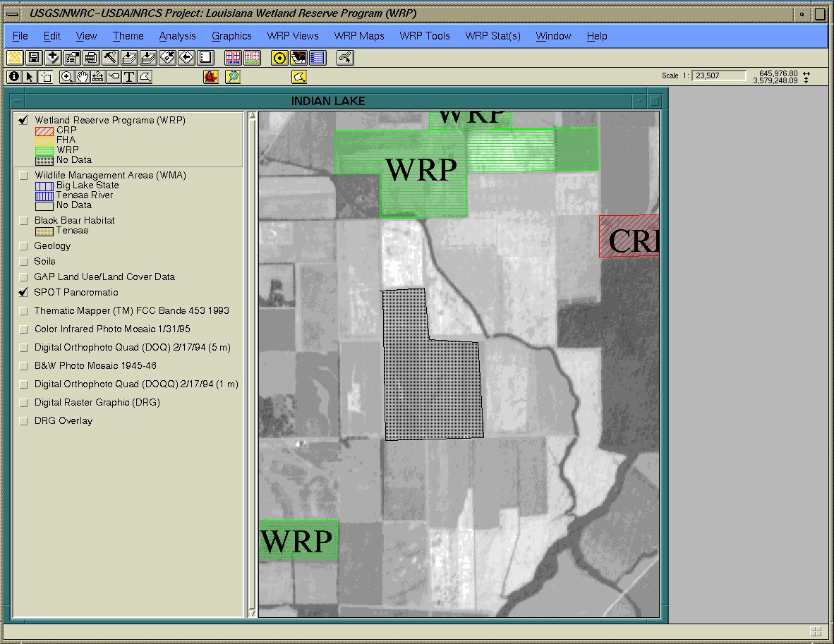Viewport: 834px width, 644px height.
Task: Pick the Text label tool
Action: [x=131, y=76]
